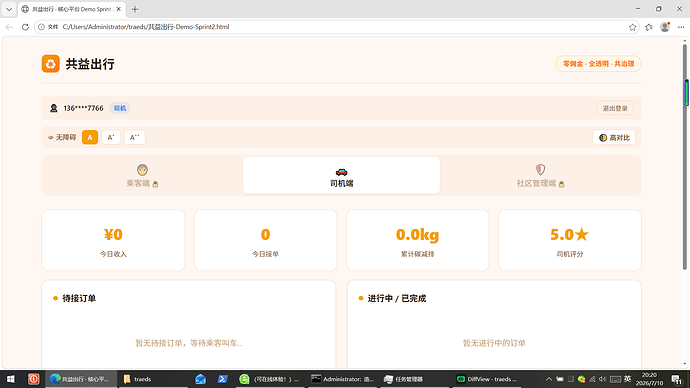Switch the 英 input language indicator
Screen dimensions: 690x388
pos(628,379)
